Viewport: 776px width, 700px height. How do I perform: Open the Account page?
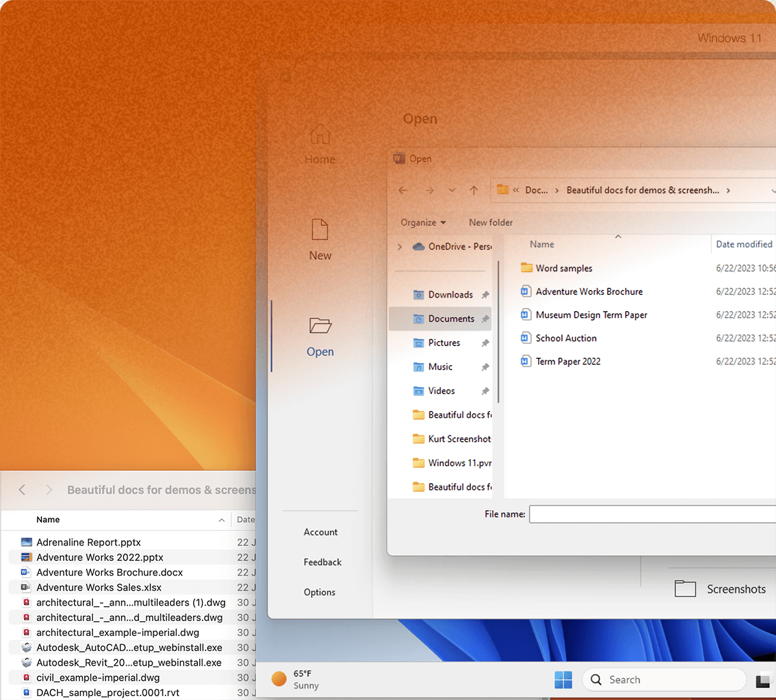pyautogui.click(x=321, y=532)
